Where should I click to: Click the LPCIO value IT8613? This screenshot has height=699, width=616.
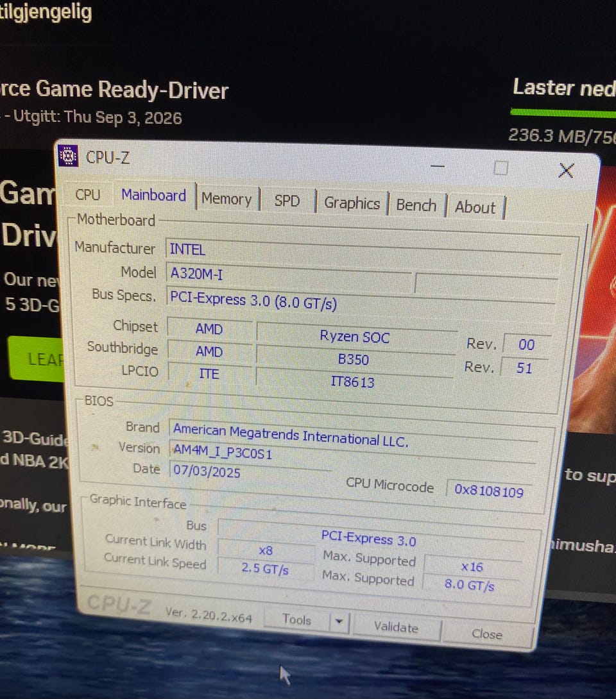(x=353, y=382)
